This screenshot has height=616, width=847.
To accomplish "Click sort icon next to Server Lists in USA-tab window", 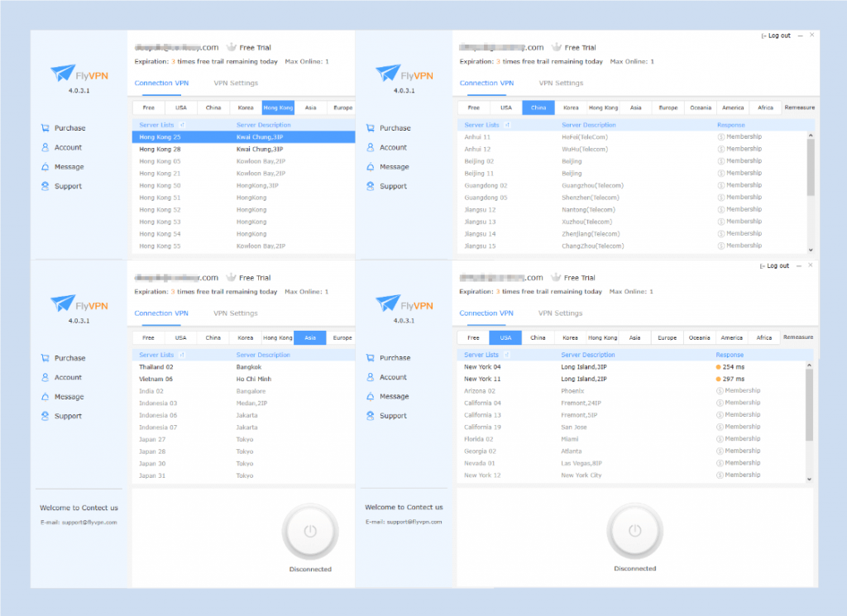I will coord(507,355).
